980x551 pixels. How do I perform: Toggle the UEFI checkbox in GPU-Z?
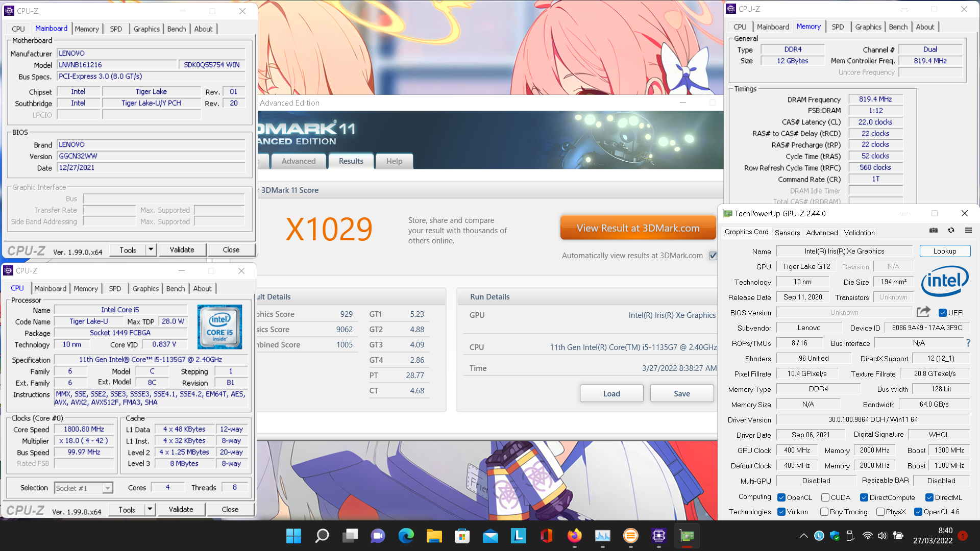tap(943, 313)
